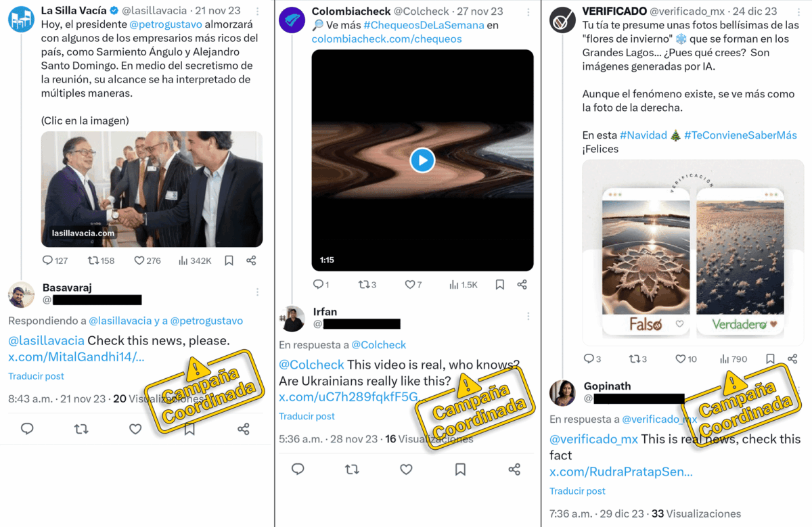Open more options menu on Irfan's reply

[528, 316]
